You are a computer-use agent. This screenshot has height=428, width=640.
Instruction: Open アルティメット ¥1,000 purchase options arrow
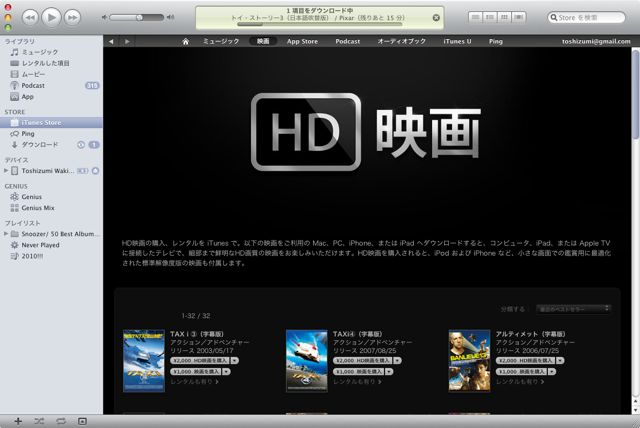(x=551, y=372)
